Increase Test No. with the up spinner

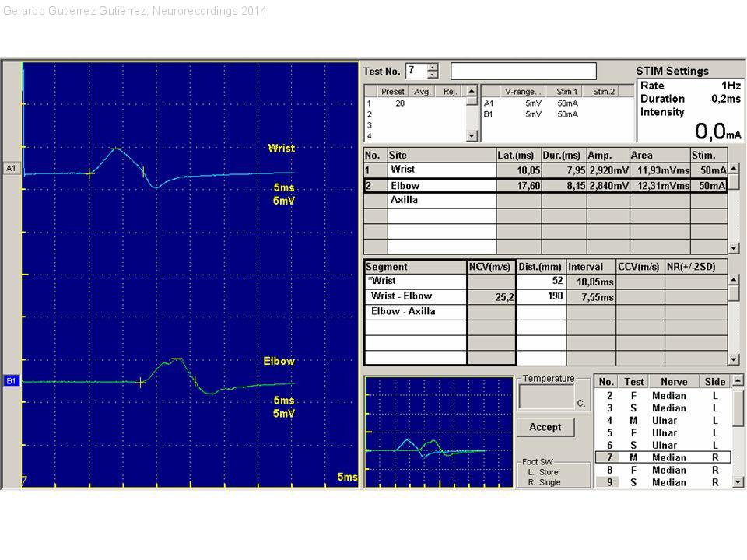click(x=433, y=67)
